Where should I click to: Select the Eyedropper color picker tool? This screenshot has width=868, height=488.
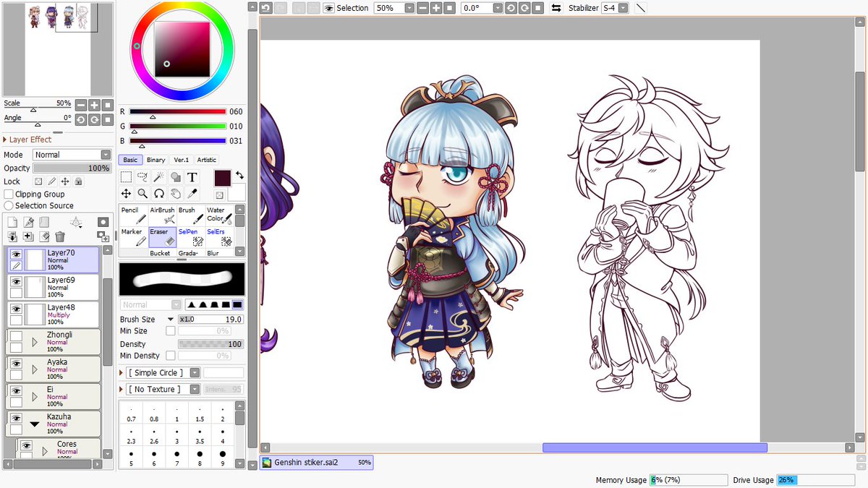[x=192, y=193]
